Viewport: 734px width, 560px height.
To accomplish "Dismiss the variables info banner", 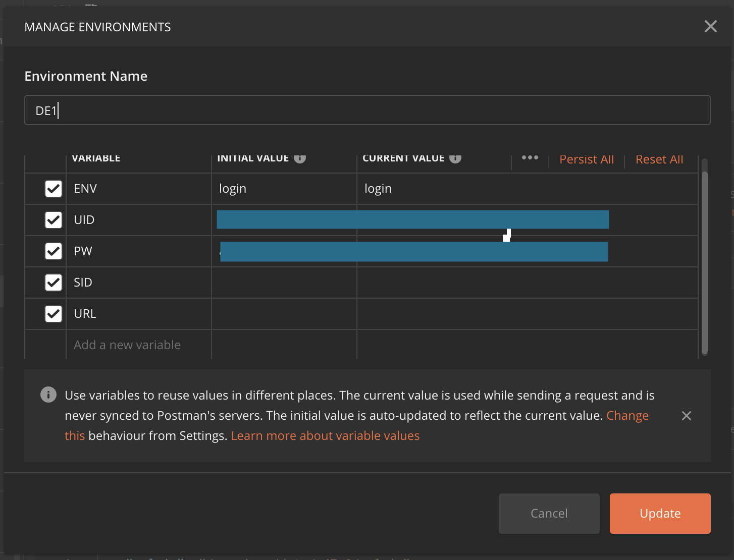I will click(687, 416).
